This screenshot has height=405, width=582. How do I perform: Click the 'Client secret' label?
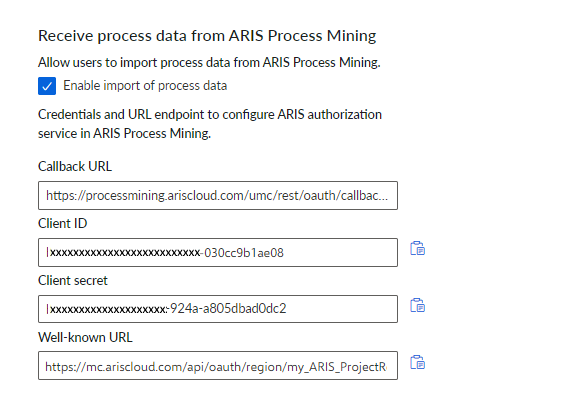pos(73,281)
